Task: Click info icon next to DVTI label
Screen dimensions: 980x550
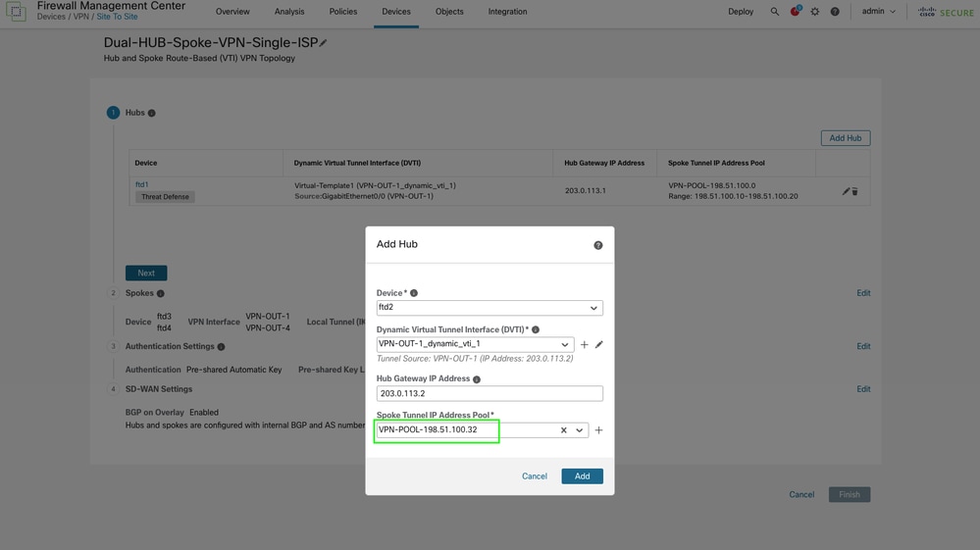Action: pos(536,329)
